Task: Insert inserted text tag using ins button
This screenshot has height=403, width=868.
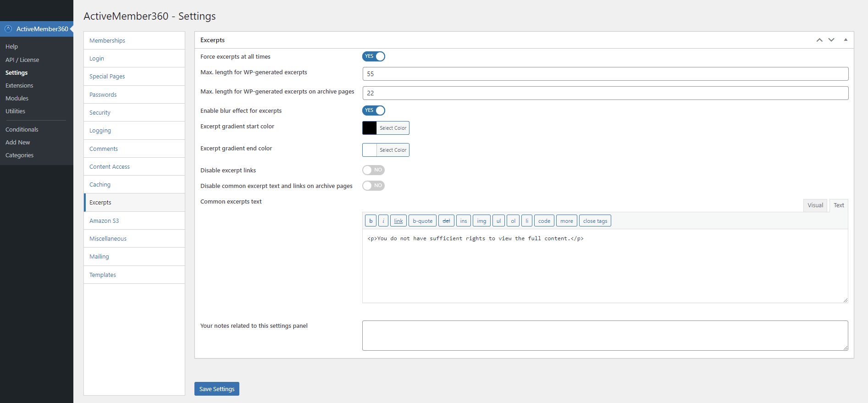Action: (x=464, y=221)
